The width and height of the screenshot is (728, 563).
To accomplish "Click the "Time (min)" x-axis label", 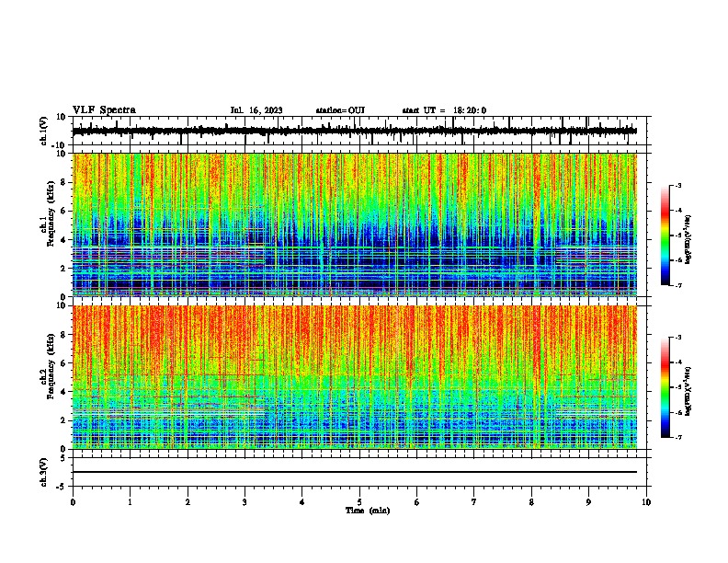I will (x=368, y=511).
